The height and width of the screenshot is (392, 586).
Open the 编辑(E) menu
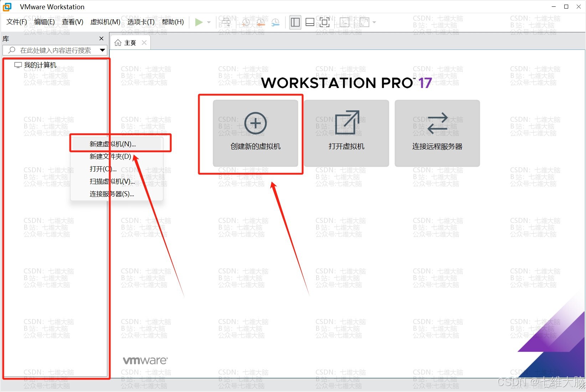[44, 22]
